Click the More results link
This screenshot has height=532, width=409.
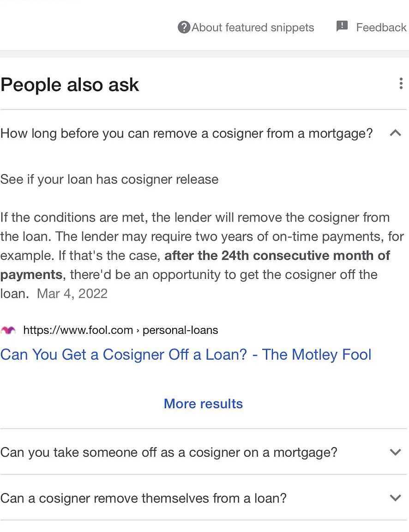point(203,404)
